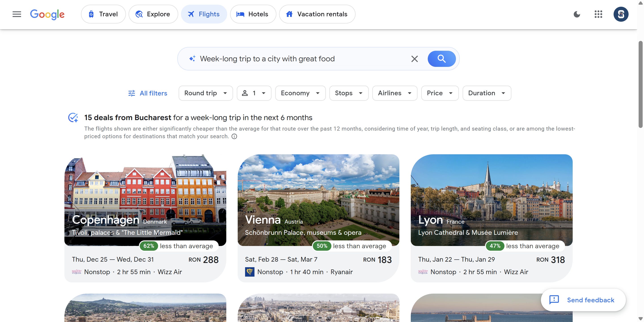Open the Google apps grid
Image resolution: width=644 pixels, height=322 pixels.
pos(598,14)
